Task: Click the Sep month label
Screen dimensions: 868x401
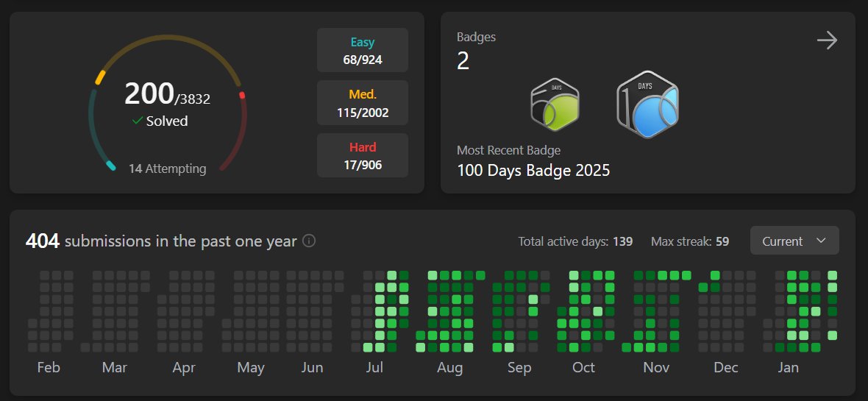Action: coord(519,368)
